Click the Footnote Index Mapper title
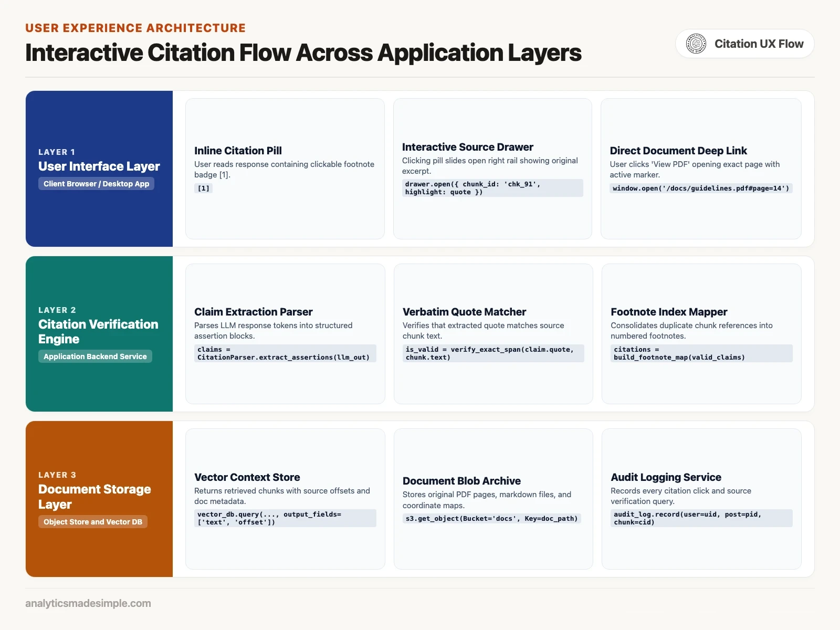 669,312
